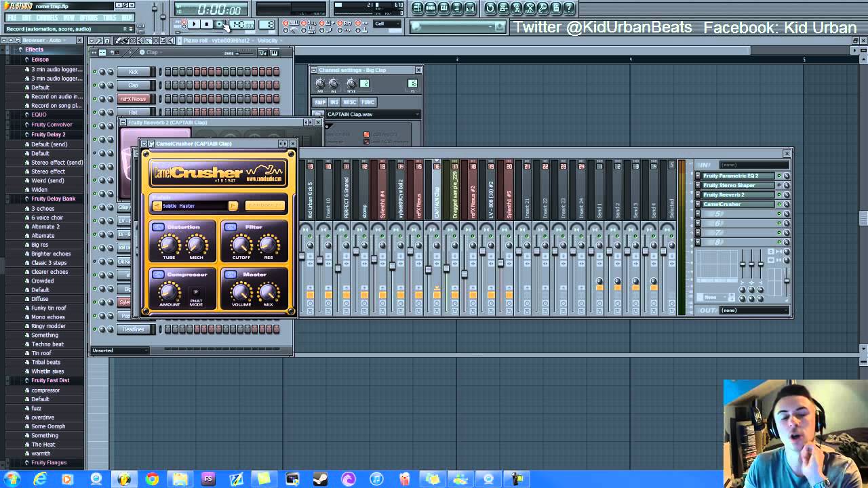Open the OPTIONS menu
Image resolution: width=868 pixels, height=488 pixels.
[x=90, y=18]
